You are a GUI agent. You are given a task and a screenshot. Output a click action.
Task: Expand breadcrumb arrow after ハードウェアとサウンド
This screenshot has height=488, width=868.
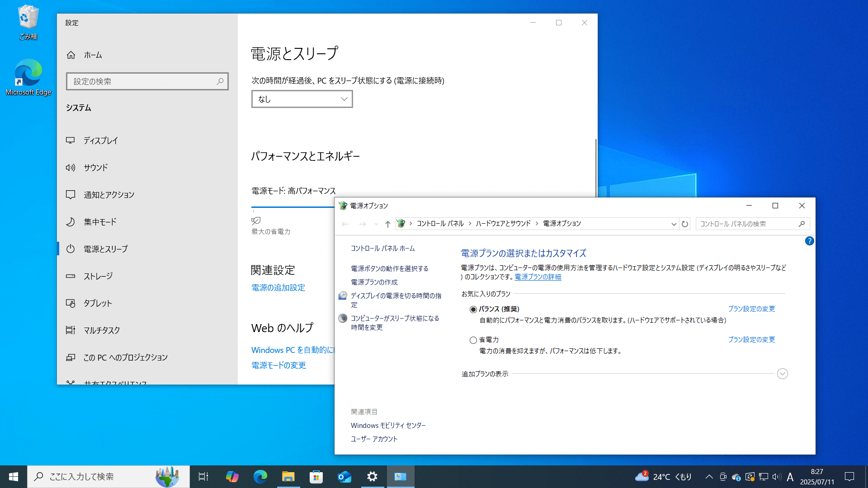(537, 224)
